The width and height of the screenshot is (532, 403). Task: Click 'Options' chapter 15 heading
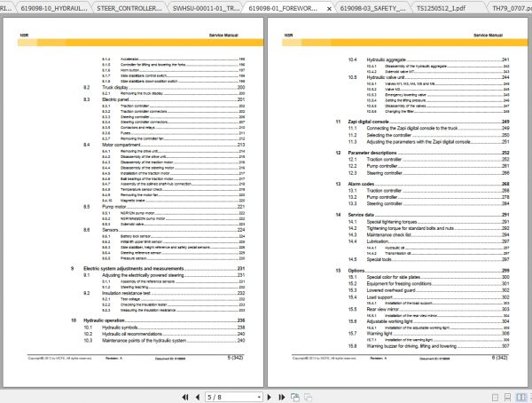356,271
